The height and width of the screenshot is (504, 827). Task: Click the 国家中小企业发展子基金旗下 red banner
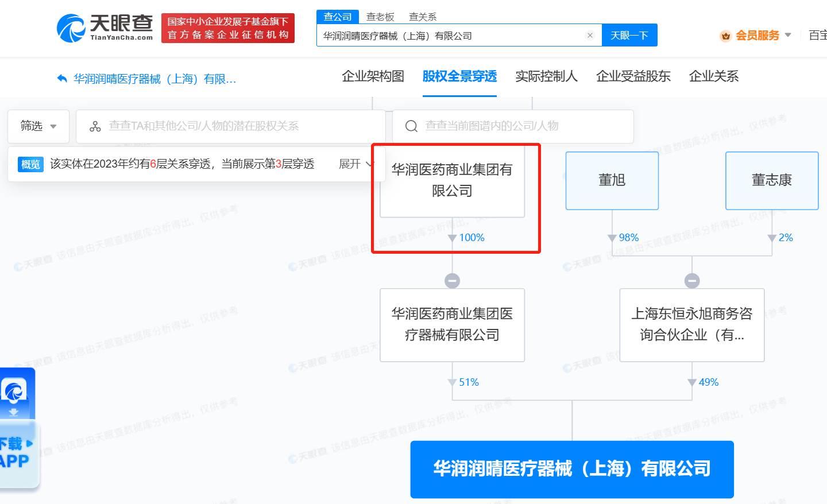pyautogui.click(x=228, y=28)
